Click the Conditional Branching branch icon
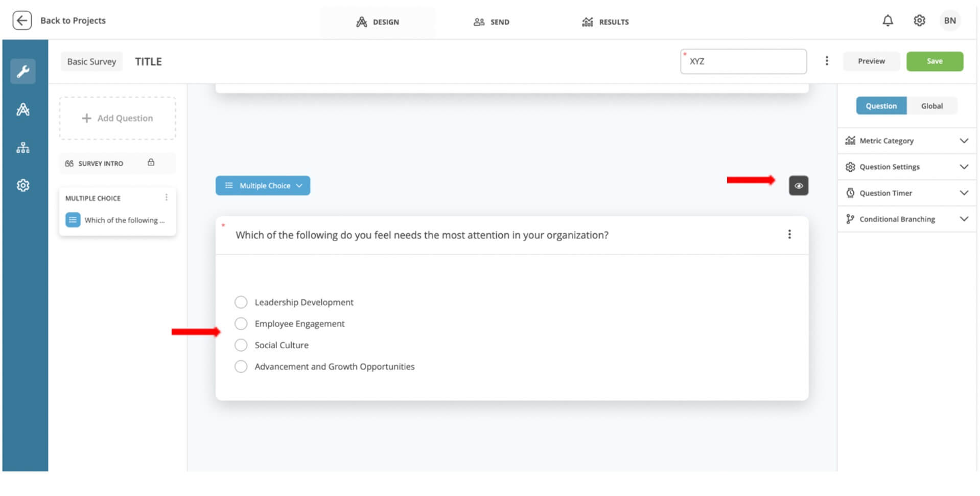The height and width of the screenshot is (496, 980). tap(850, 219)
